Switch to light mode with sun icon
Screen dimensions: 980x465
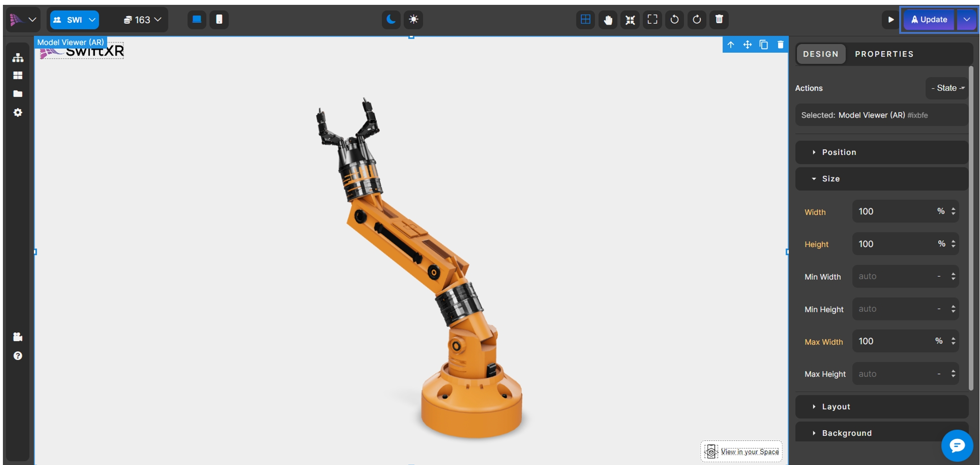(x=413, y=20)
